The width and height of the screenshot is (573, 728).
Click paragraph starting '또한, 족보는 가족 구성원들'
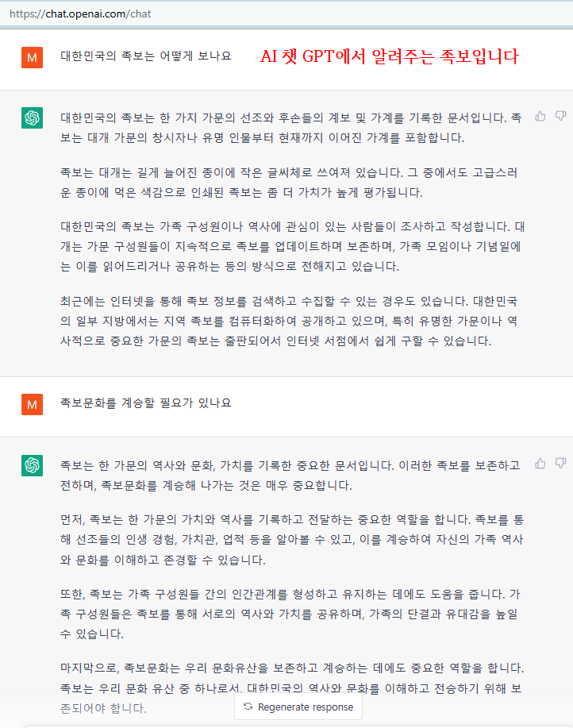click(x=290, y=614)
